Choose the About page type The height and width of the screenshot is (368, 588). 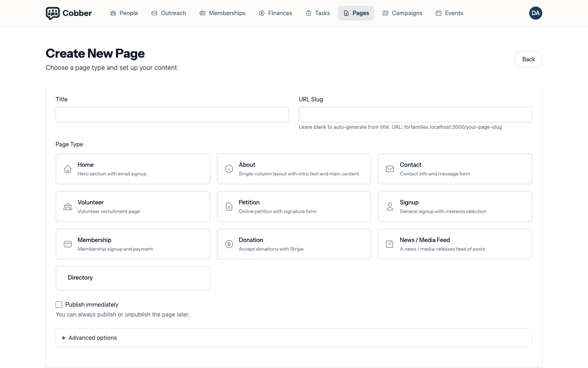coord(294,169)
